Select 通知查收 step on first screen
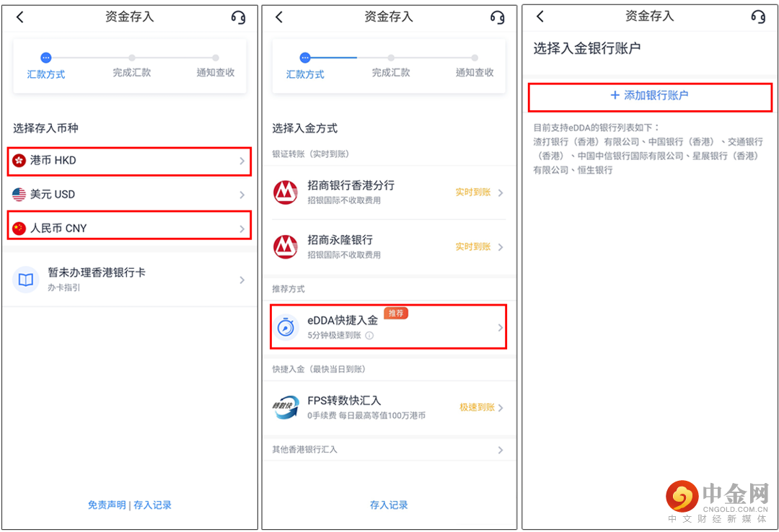 click(x=216, y=73)
